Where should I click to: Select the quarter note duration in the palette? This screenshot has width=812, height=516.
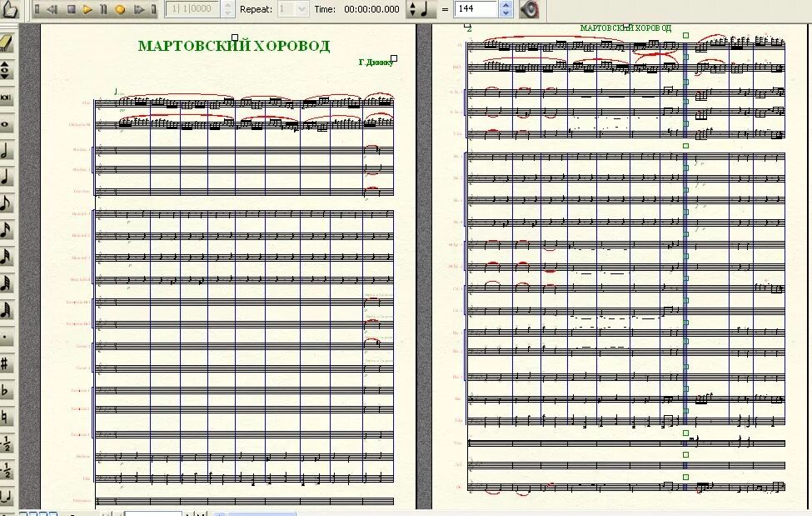6,178
